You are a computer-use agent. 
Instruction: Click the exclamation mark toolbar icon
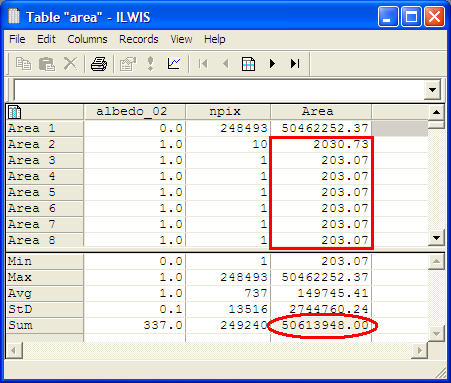151,63
